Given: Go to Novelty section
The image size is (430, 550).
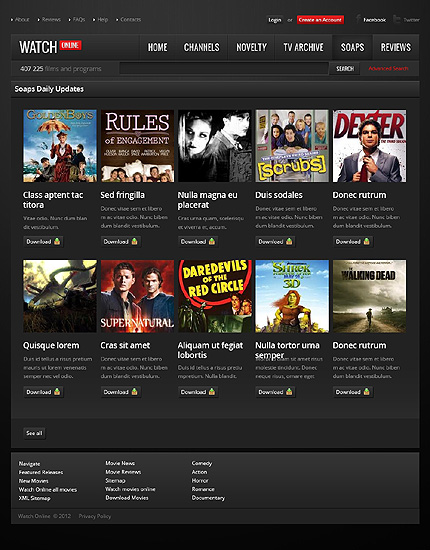Looking at the screenshot, I should [x=251, y=47].
